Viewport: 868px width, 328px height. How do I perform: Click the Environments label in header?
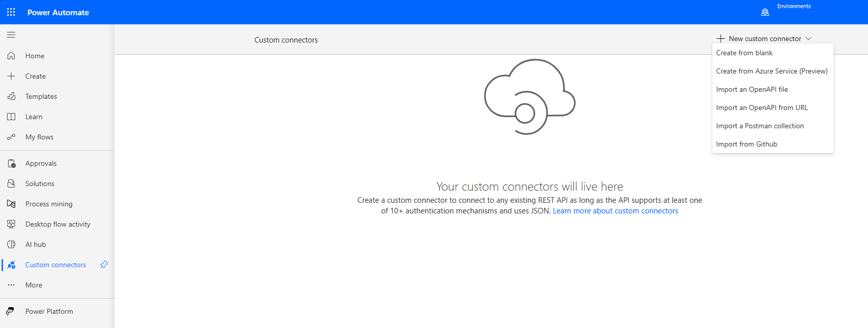794,6
